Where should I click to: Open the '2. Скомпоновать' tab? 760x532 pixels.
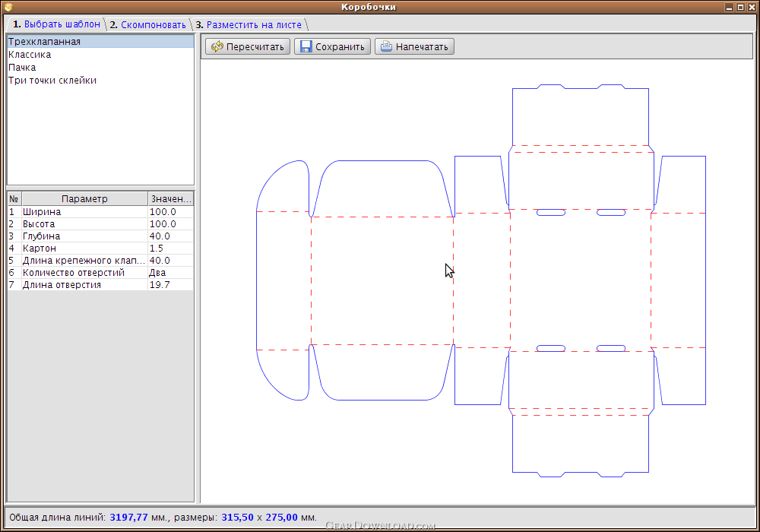[x=148, y=25]
